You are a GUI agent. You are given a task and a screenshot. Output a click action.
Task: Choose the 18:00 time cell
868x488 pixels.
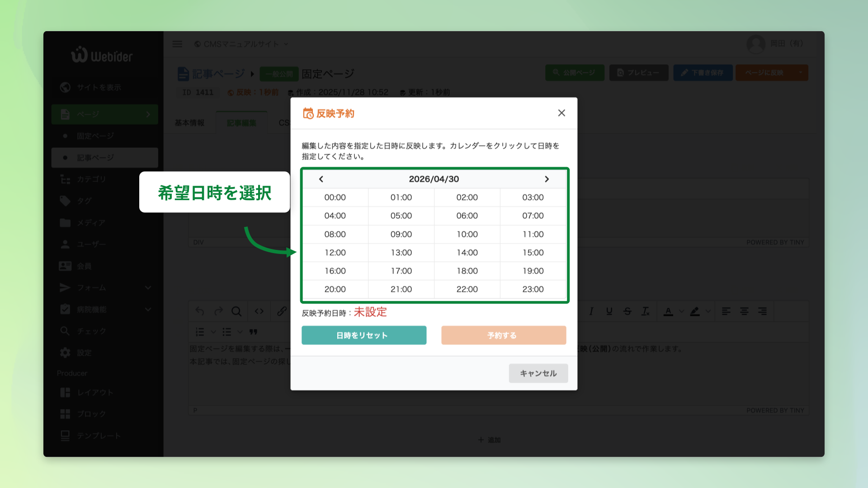pos(467,271)
